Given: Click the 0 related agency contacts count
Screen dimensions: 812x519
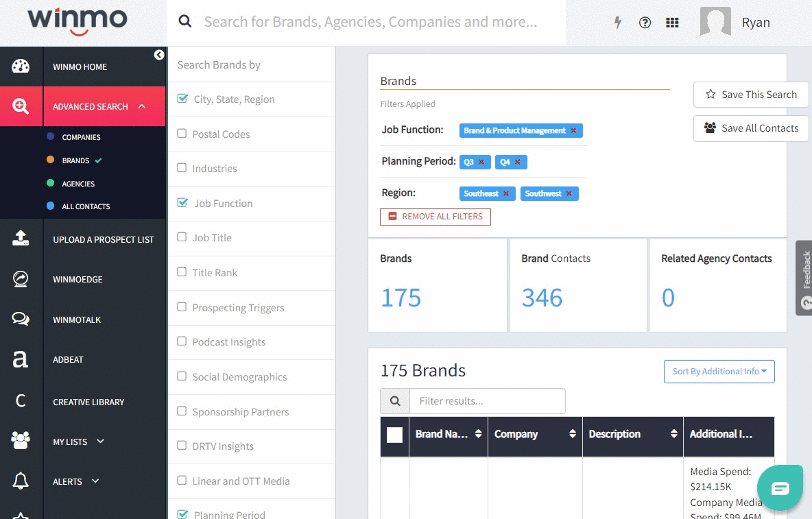Looking at the screenshot, I should pyautogui.click(x=668, y=298).
